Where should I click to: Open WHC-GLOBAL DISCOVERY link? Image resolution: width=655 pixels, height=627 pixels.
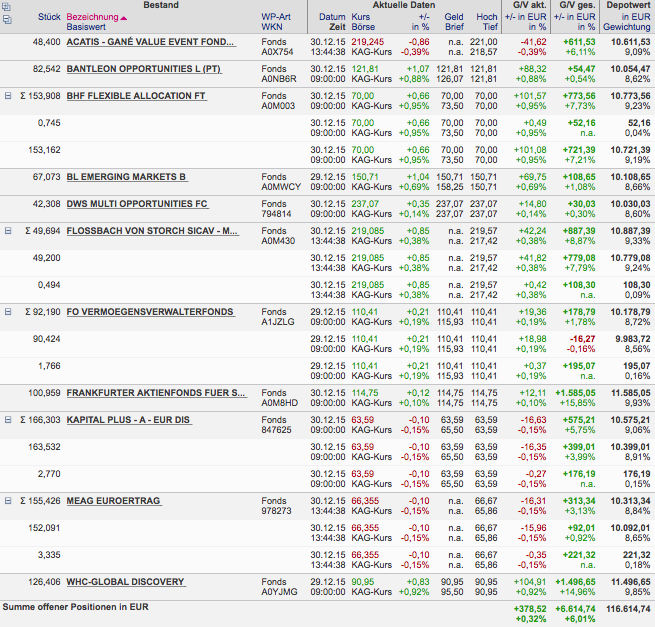click(x=125, y=582)
